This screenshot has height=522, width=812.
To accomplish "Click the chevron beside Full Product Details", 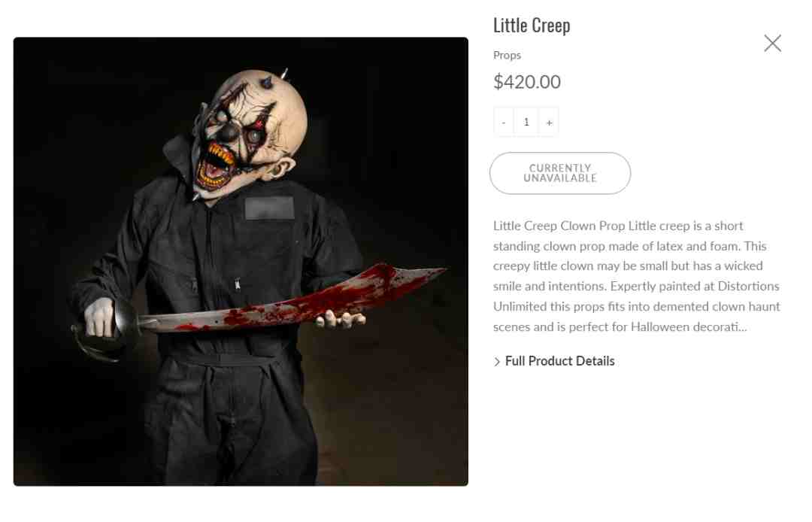I will [x=497, y=362].
